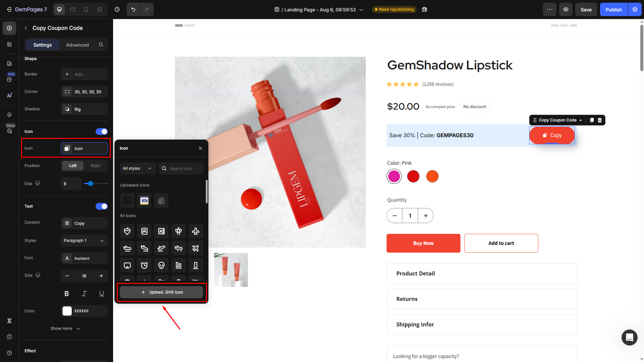644x362 pixels.
Task: Select the pink color swatch
Action: (394, 176)
